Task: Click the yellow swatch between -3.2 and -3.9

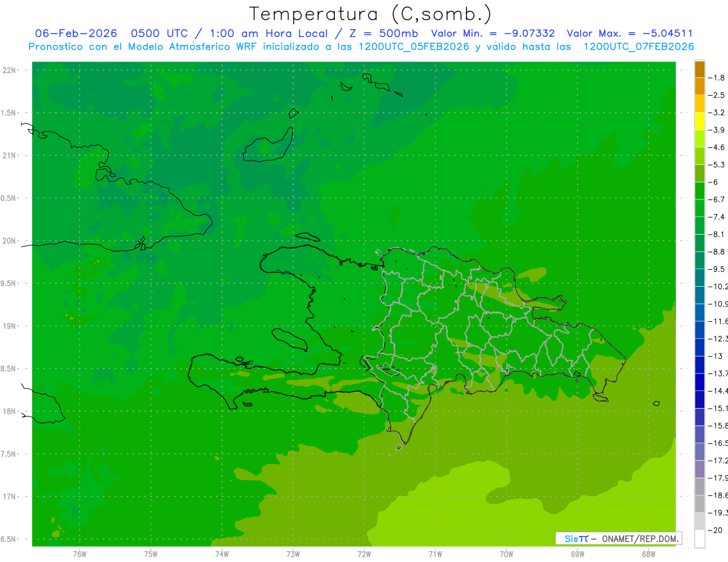Action: pyautogui.click(x=699, y=121)
